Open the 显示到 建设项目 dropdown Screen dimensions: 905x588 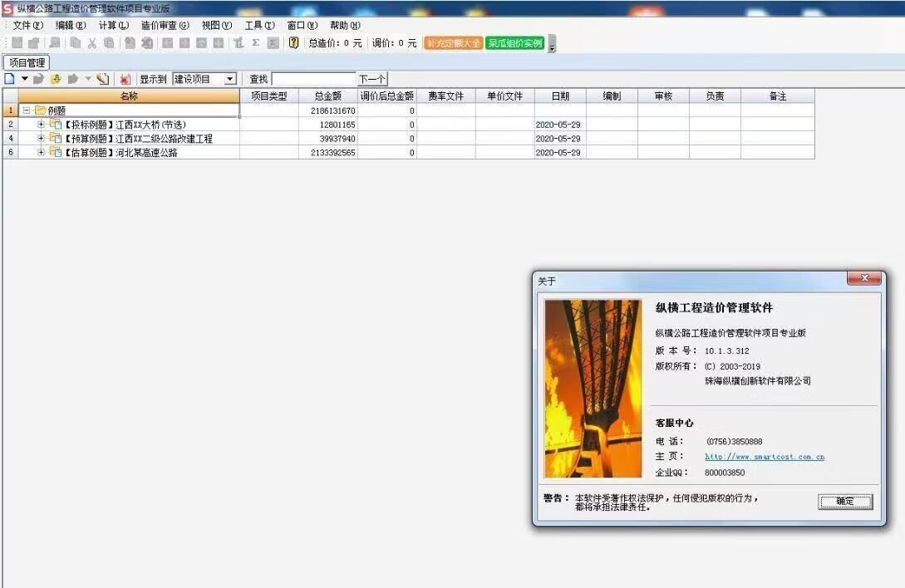(x=230, y=79)
